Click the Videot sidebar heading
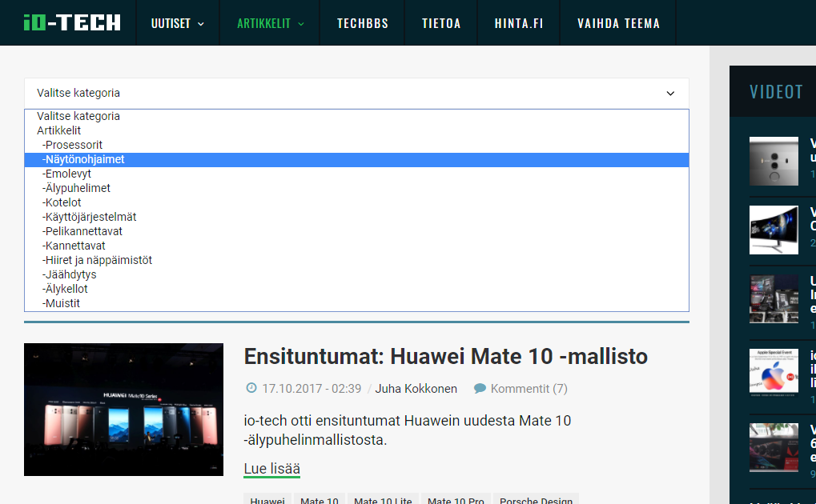Image resolution: width=816 pixels, height=504 pixels. tap(776, 92)
